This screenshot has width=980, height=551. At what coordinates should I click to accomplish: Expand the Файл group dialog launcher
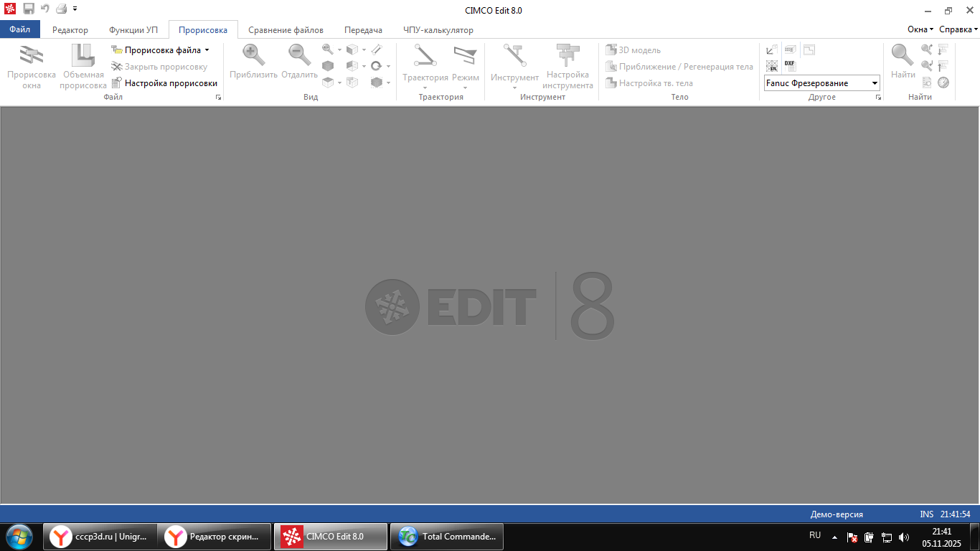point(218,97)
